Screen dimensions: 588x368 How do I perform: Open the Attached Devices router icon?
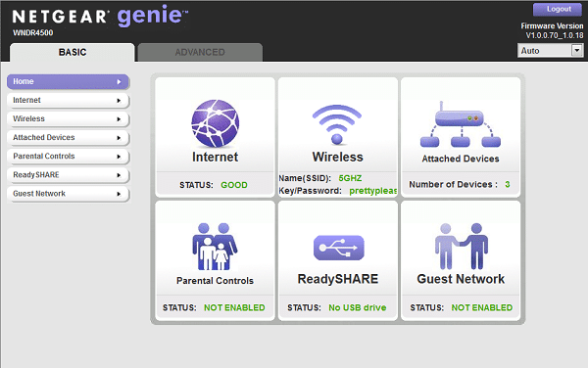coord(461,124)
